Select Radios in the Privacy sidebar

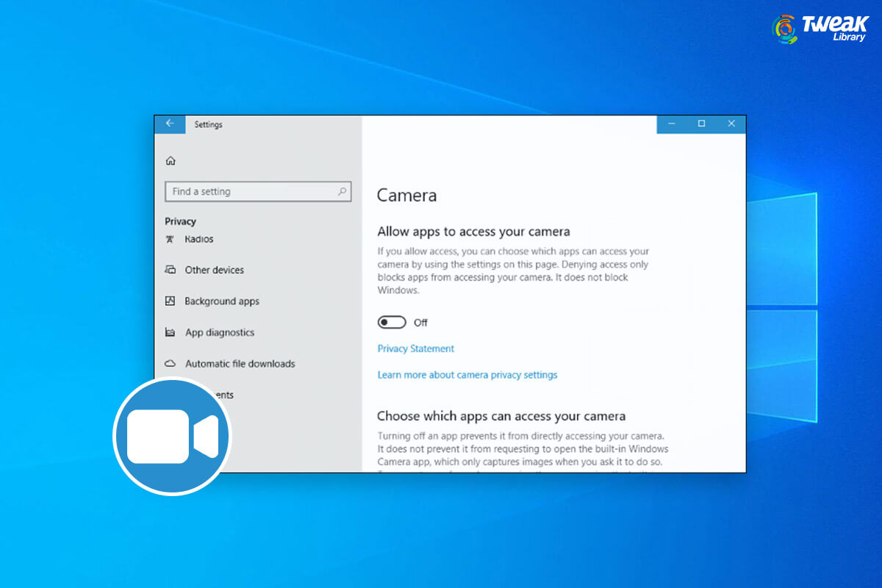pyautogui.click(x=200, y=238)
